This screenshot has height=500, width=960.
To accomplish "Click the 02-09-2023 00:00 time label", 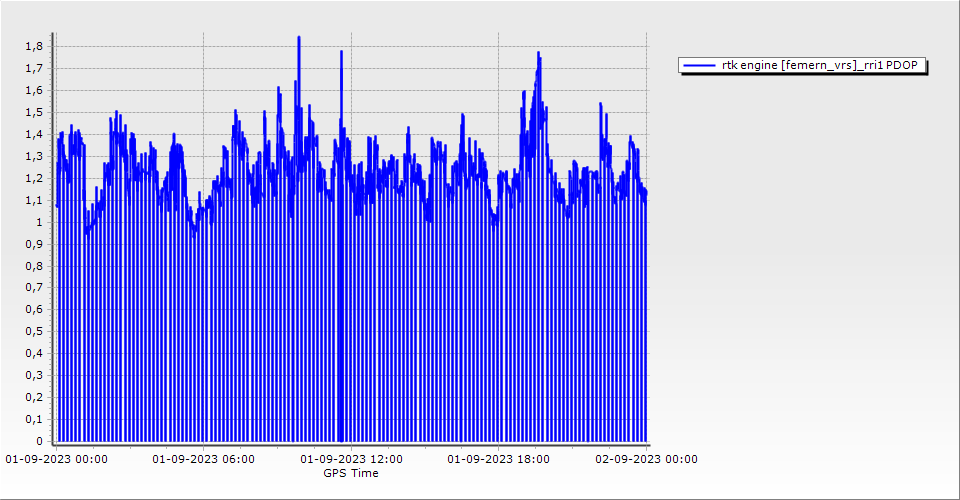I will coord(646,460).
